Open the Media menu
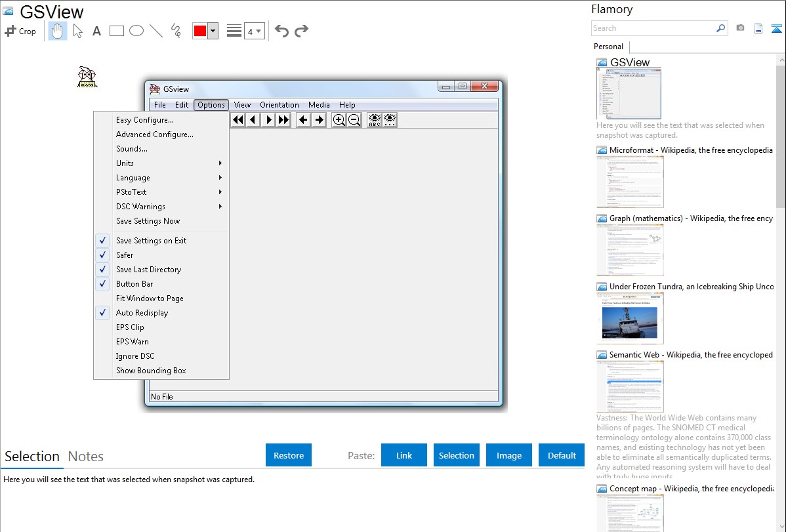Viewport: 786px width, 532px height. tap(319, 105)
